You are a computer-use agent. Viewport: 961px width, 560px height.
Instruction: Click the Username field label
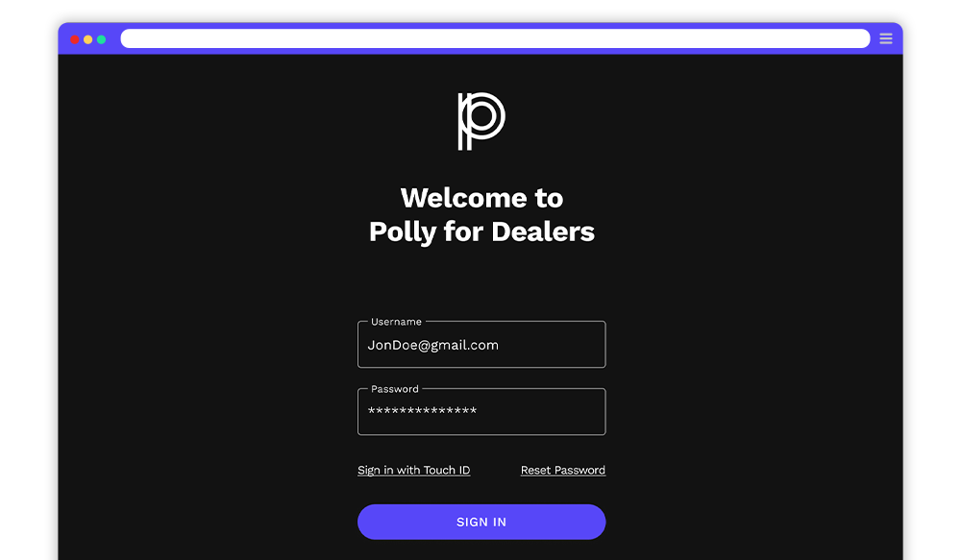coord(396,322)
